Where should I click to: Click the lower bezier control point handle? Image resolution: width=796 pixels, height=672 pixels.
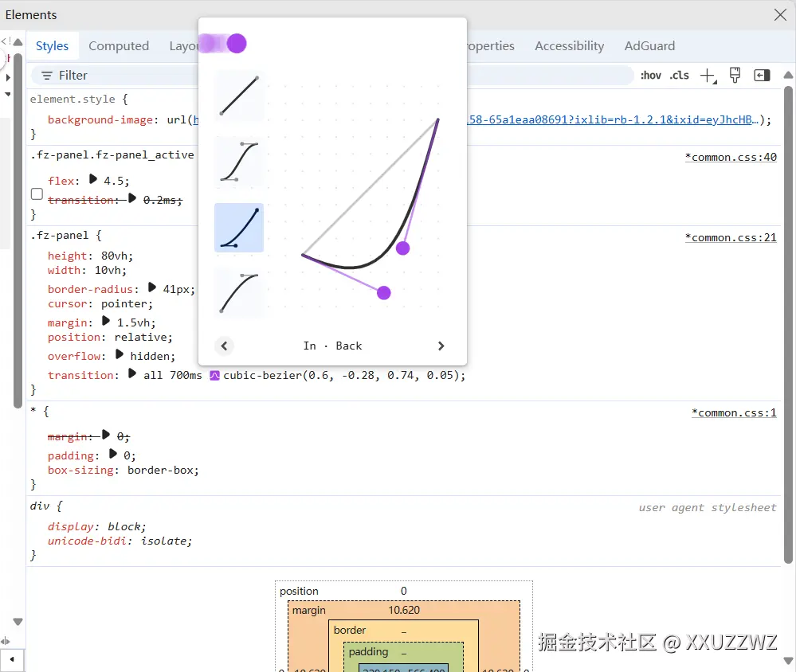tap(384, 293)
